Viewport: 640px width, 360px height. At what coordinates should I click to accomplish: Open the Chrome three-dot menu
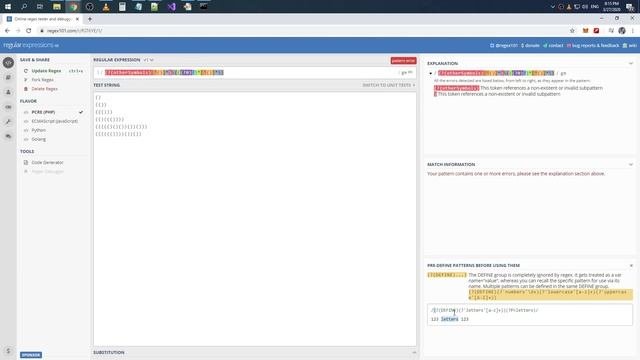[633, 31]
